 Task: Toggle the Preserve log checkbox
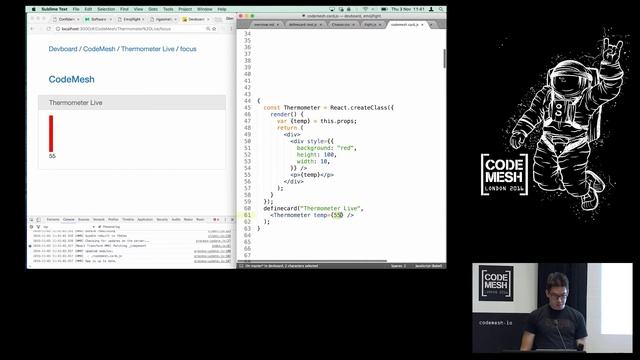click(x=99, y=227)
